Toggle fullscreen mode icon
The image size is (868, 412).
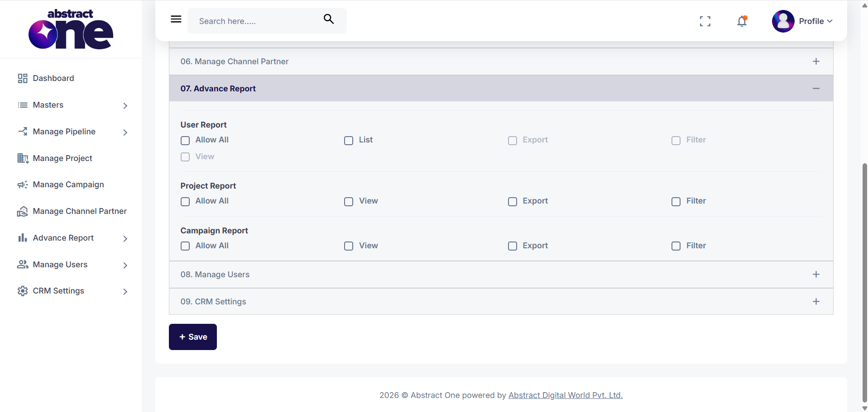click(705, 21)
